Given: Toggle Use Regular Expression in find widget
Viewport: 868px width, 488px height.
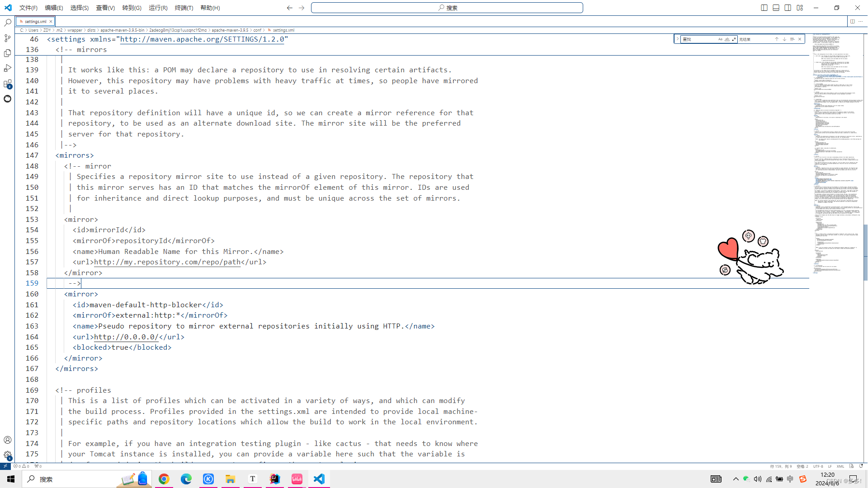Looking at the screenshot, I should tap(734, 39).
